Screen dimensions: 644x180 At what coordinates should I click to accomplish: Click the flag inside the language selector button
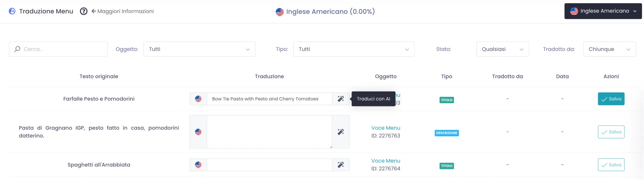(x=574, y=11)
